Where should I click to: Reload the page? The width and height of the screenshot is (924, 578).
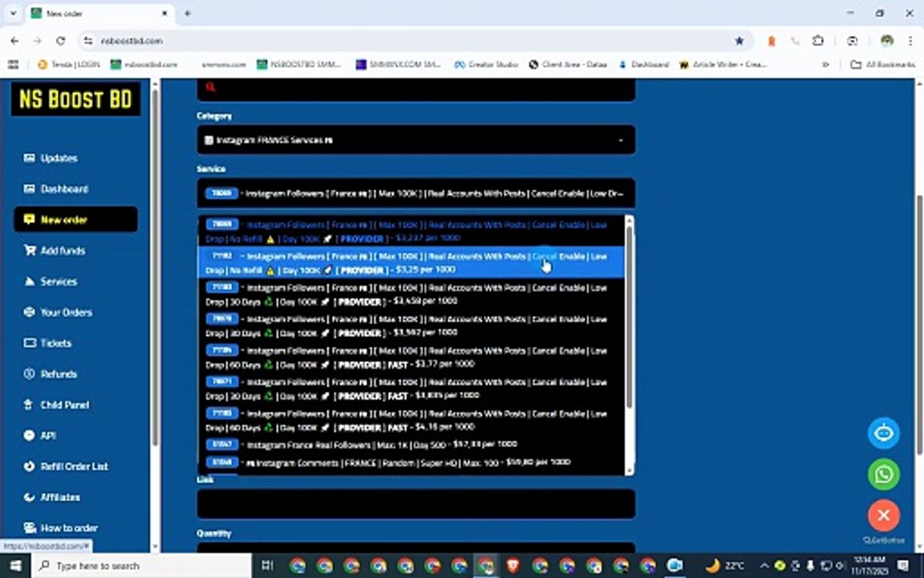tap(60, 41)
